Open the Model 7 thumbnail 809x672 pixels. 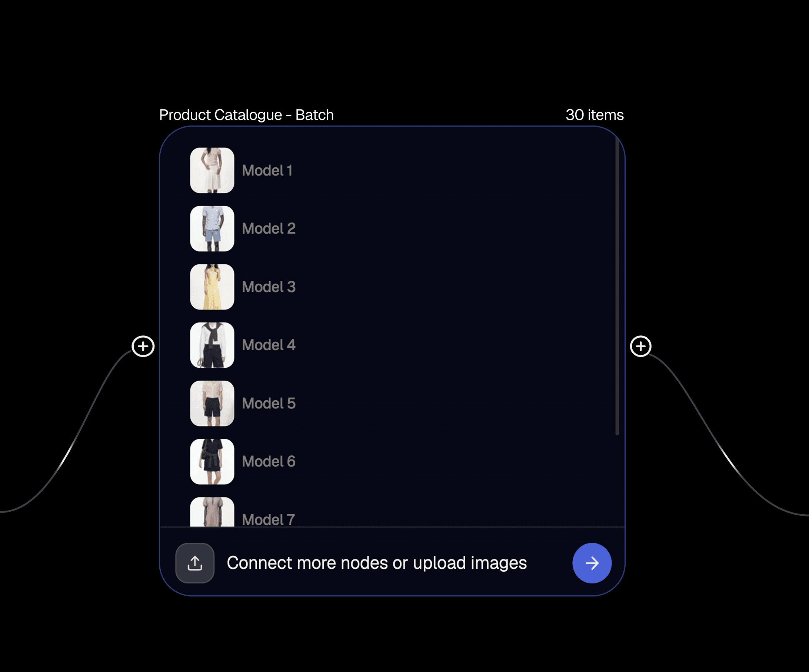click(x=212, y=512)
